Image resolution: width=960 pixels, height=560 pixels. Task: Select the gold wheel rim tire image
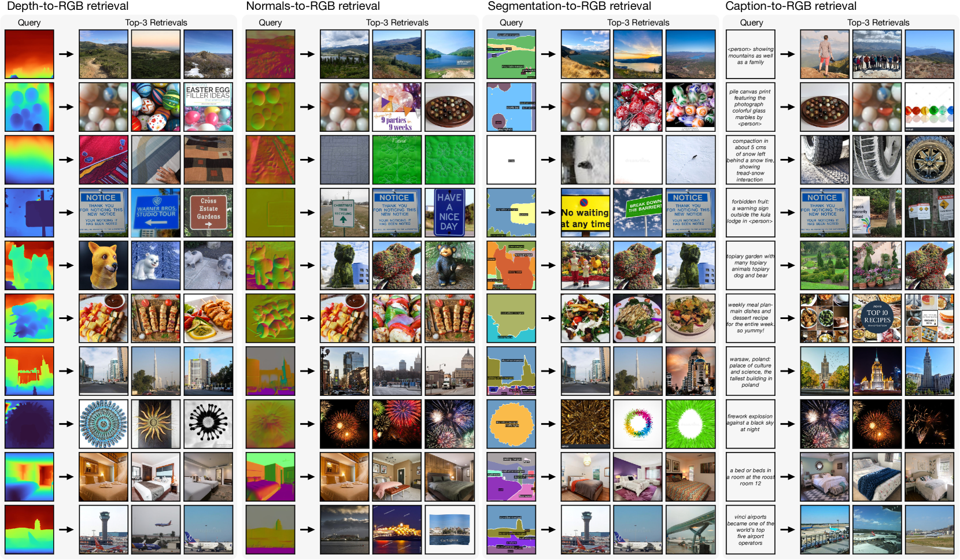tap(929, 160)
